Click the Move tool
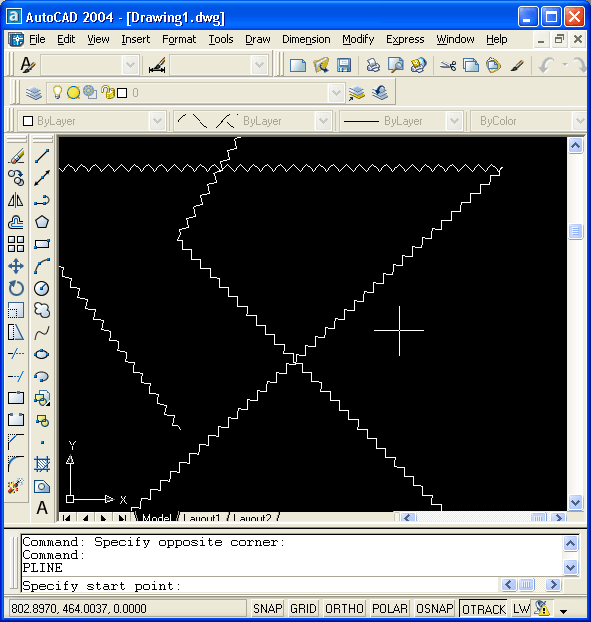 coord(16,266)
